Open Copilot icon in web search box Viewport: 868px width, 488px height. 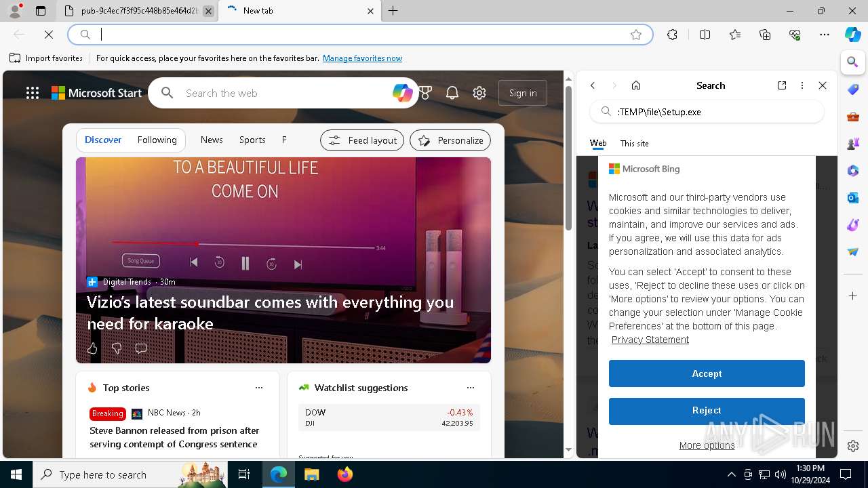coord(402,93)
